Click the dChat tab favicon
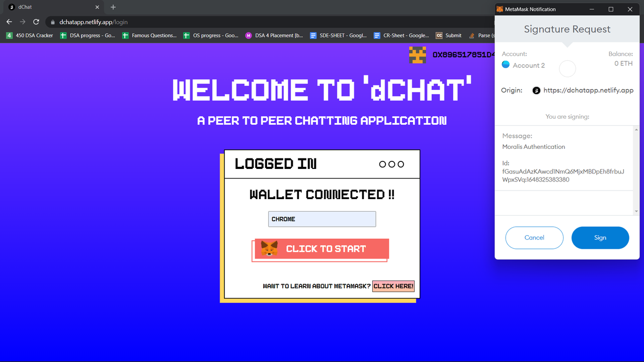 coord(12,7)
